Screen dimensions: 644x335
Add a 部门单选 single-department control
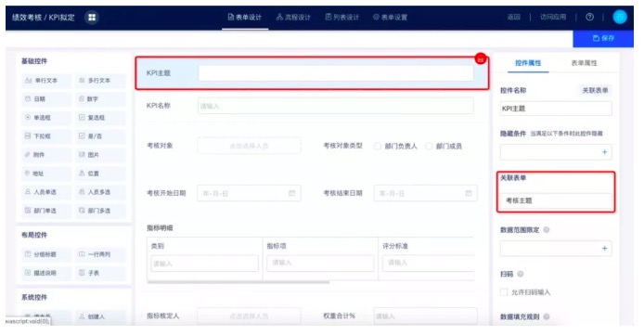click(x=46, y=211)
